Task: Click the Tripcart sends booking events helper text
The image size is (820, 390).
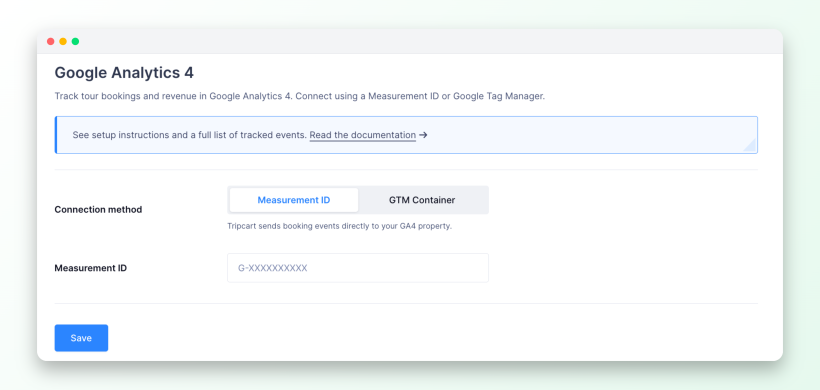Action: 339,227
